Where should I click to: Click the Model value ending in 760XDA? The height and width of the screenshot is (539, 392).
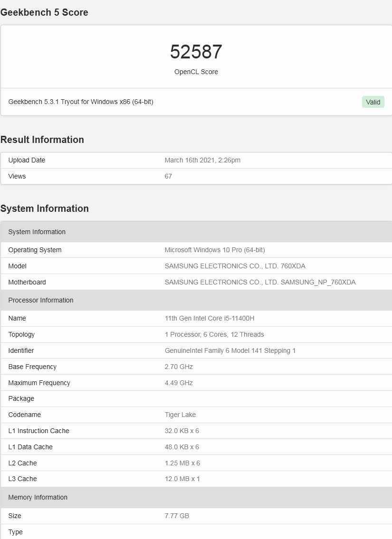coord(235,266)
